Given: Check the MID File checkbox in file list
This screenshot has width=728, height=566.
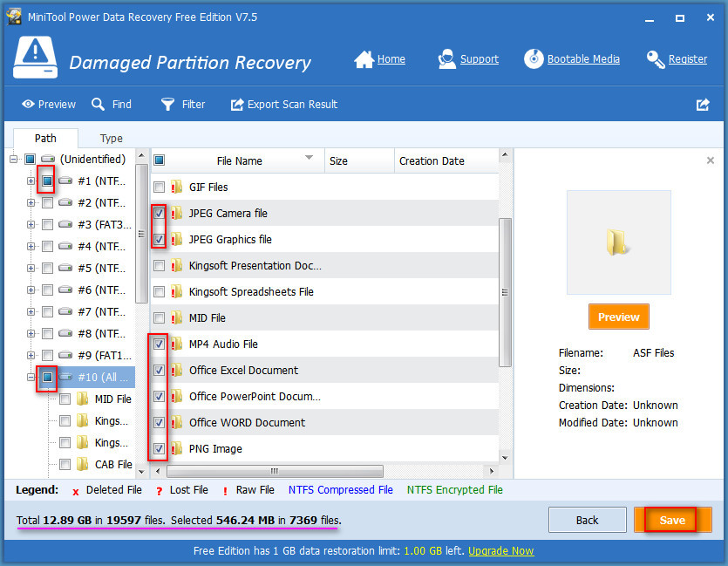Looking at the screenshot, I should (159, 318).
